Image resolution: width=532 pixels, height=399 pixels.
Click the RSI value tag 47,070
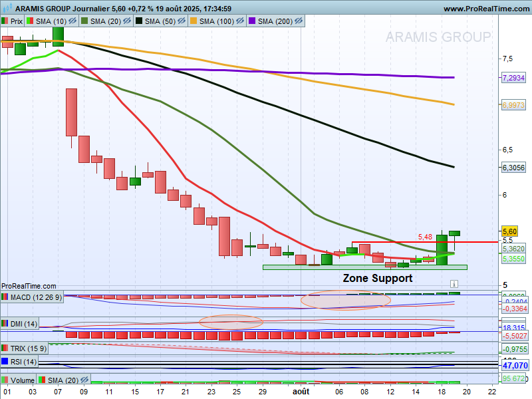(515, 365)
